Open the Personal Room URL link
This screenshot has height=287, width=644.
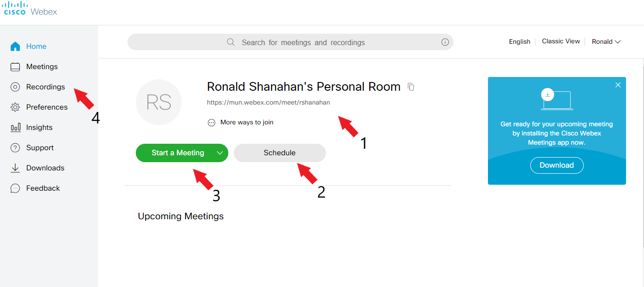click(268, 102)
